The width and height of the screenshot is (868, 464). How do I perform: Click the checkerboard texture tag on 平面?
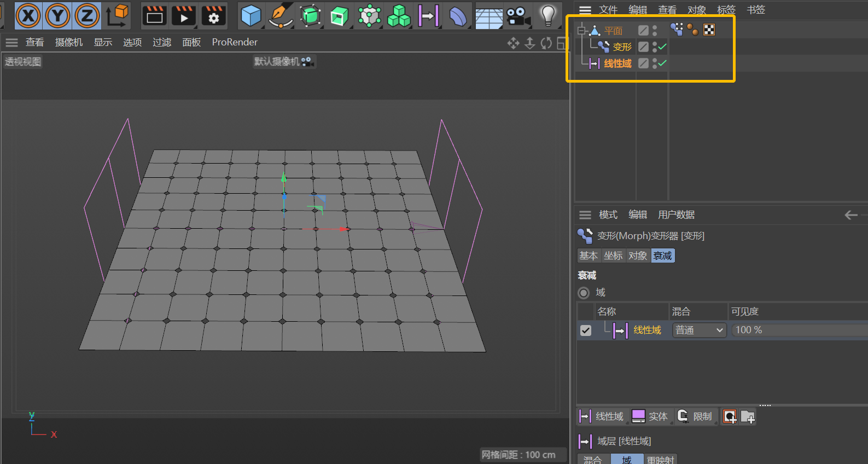(709, 30)
